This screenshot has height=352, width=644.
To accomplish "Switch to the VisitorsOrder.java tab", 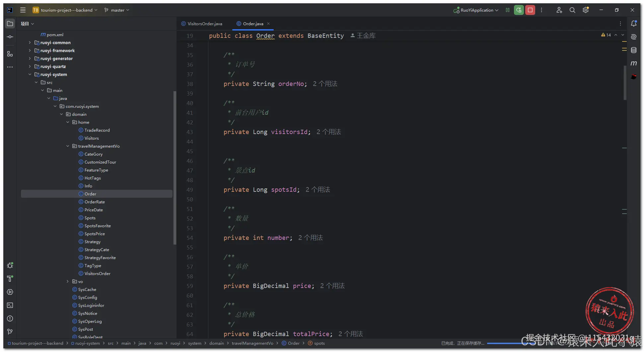I will tap(202, 24).
